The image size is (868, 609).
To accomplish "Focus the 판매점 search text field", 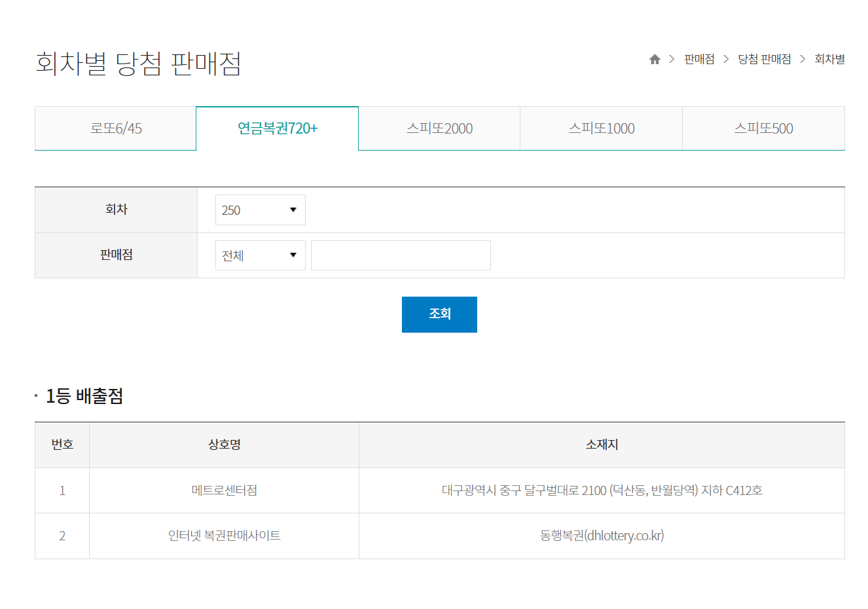I will (x=401, y=255).
